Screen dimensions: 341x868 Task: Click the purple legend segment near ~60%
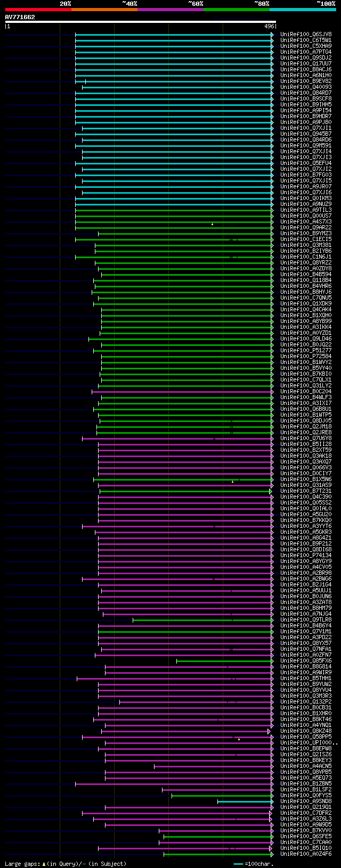170,10
